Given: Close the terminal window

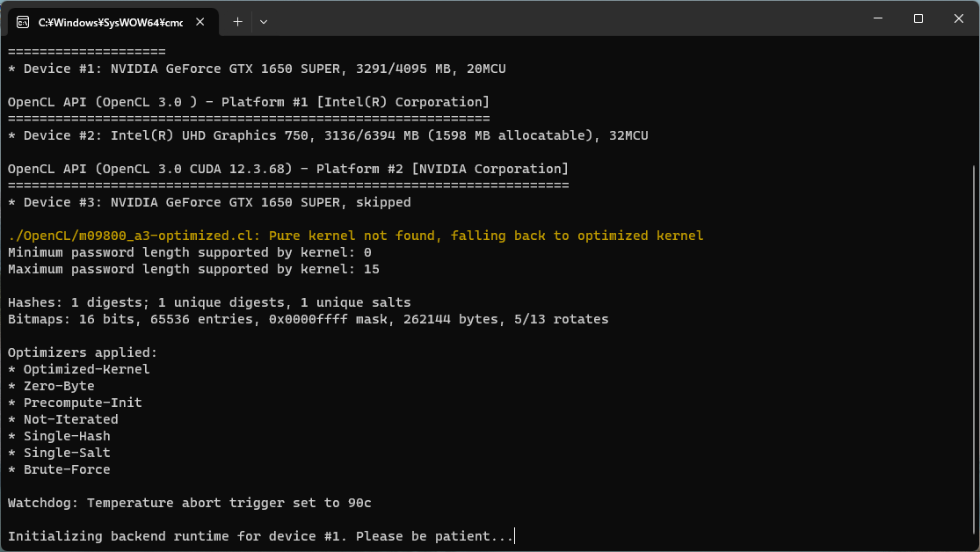Looking at the screenshot, I should (958, 18).
